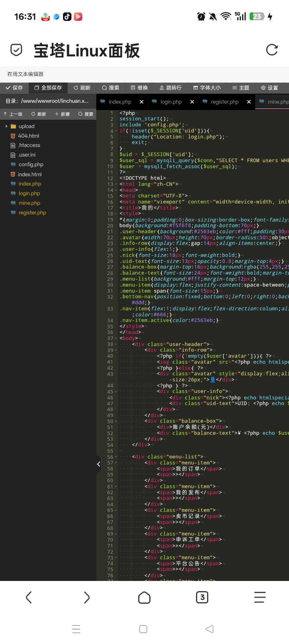Click the 在线文本编辑器 title
Image resolution: width=289 pixels, height=644 pixels.
point(25,74)
